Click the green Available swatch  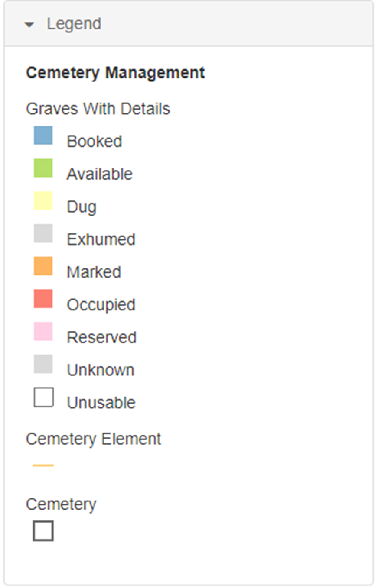click(x=43, y=168)
